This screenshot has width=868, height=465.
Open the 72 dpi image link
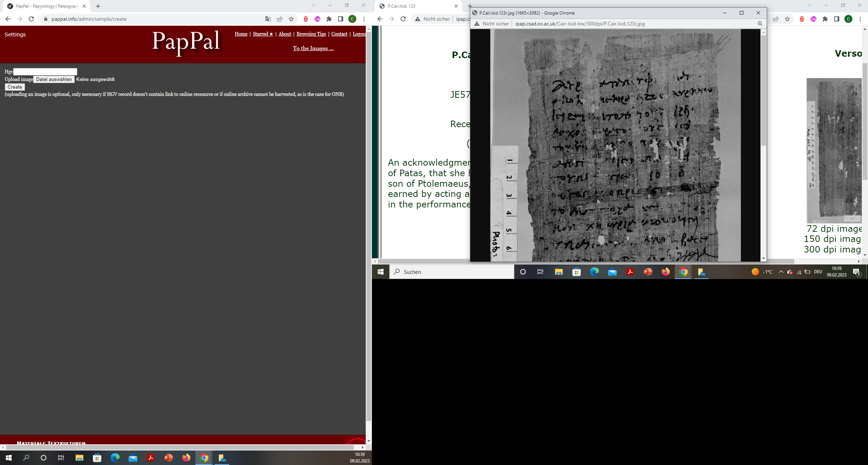[x=834, y=229]
